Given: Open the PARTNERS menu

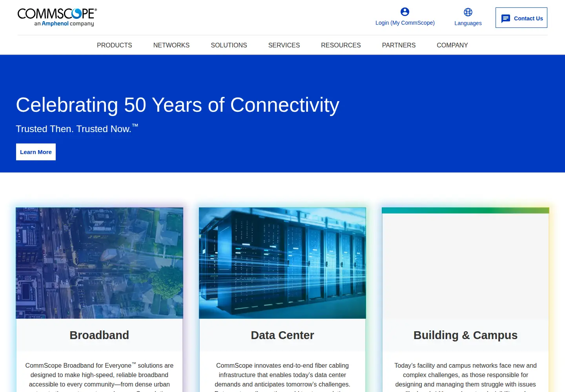Looking at the screenshot, I should [399, 45].
